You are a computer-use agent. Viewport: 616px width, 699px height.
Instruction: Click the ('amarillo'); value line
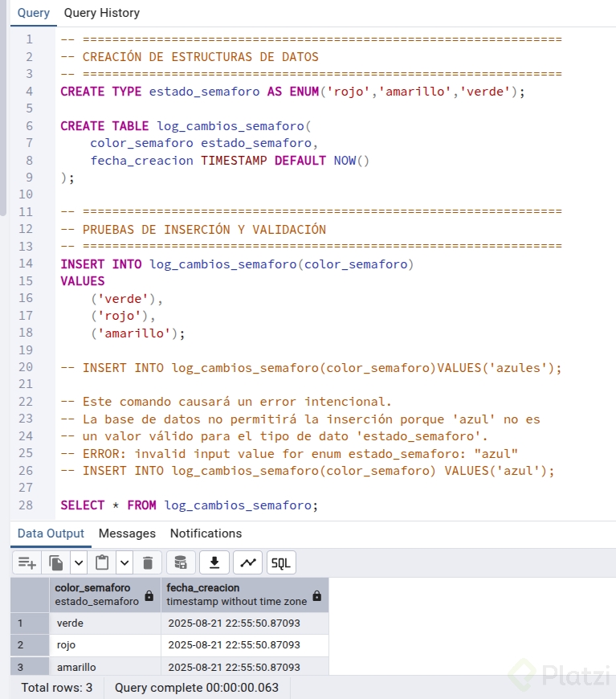[137, 333]
